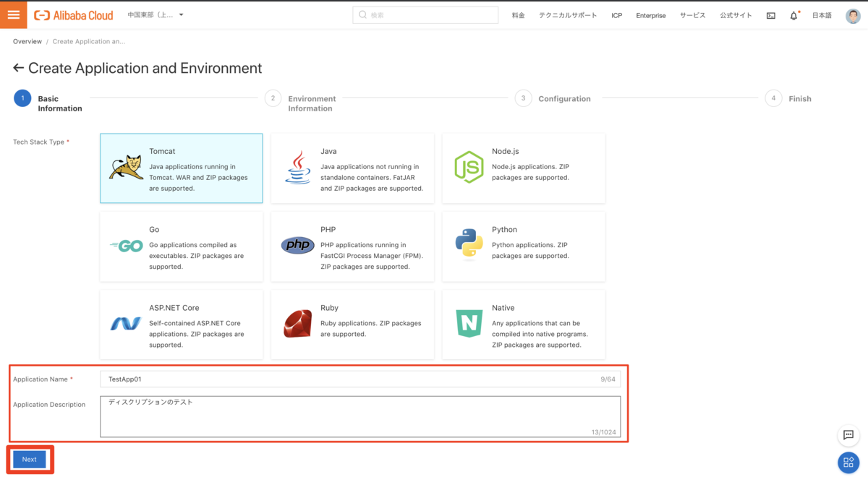Open the 日本語 language selector
Image resolution: width=868 pixels, height=482 pixels.
(x=822, y=15)
